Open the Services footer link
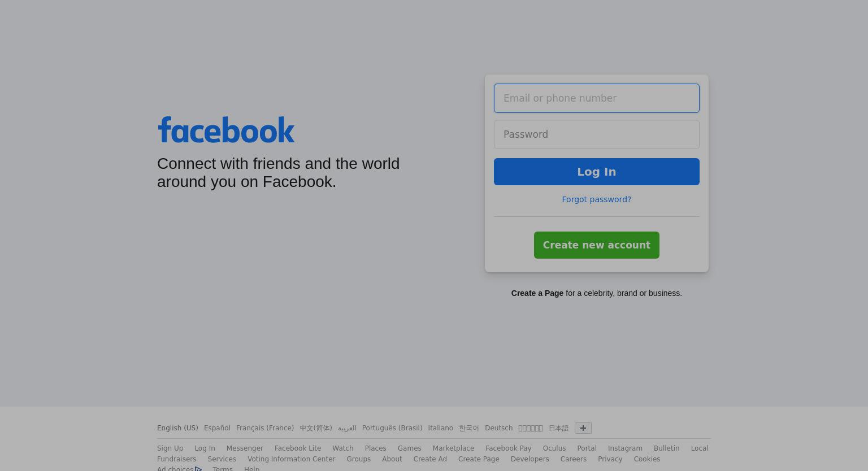 point(222,459)
